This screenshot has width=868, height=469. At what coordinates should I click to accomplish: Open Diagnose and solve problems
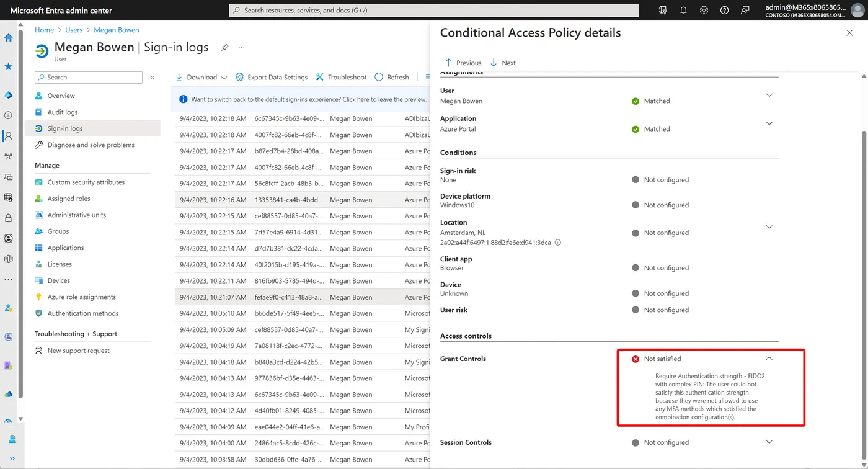pyautogui.click(x=92, y=145)
